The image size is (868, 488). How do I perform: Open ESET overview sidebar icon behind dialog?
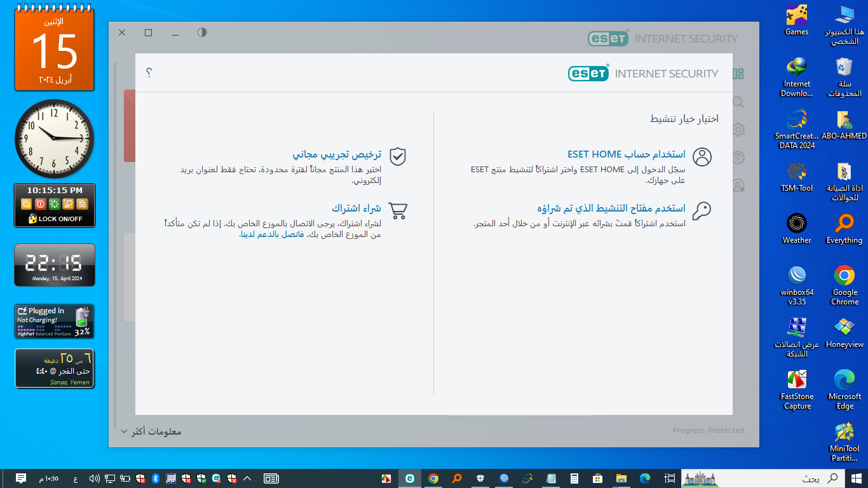[738, 74]
